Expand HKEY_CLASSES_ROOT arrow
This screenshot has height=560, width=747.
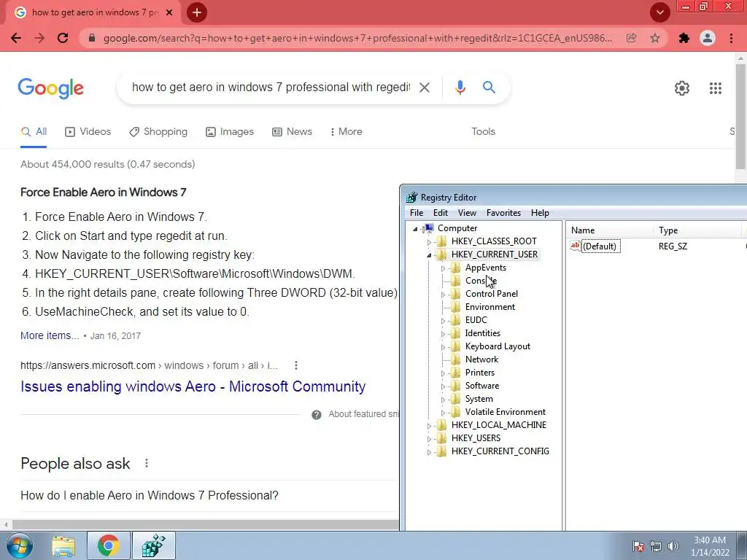(429, 242)
